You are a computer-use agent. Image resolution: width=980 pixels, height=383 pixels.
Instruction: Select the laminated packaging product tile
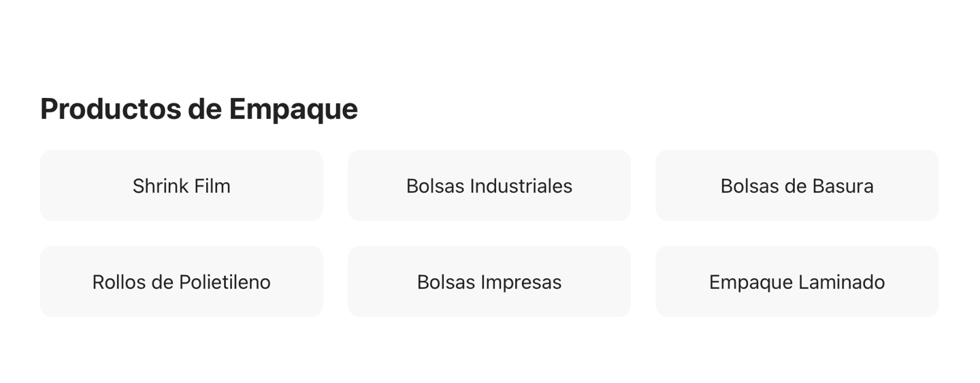[x=796, y=282]
